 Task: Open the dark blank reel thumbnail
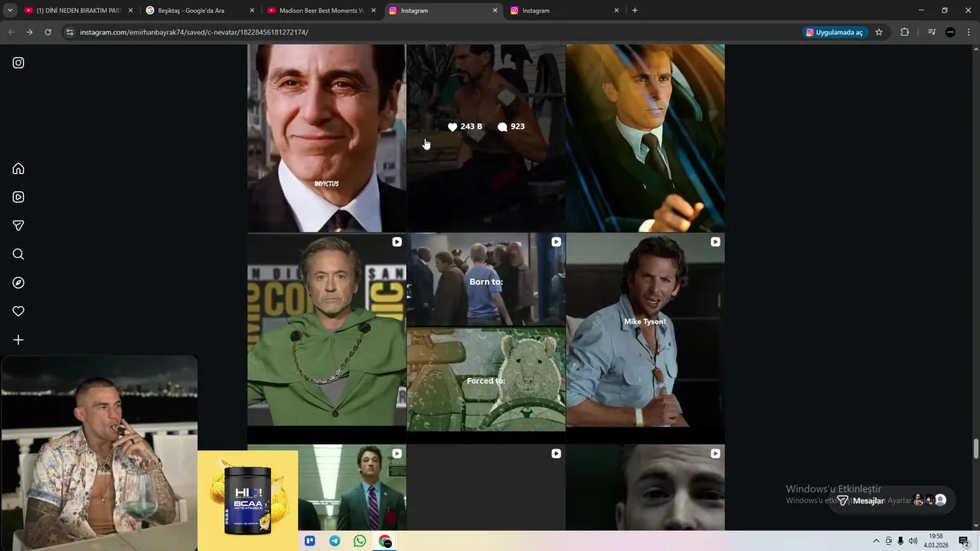[x=486, y=487]
